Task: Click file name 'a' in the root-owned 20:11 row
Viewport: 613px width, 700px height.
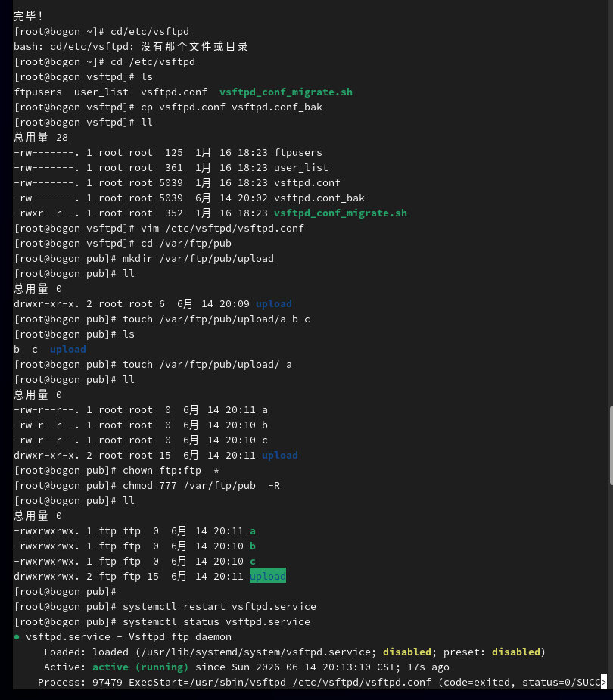Action: [265, 410]
